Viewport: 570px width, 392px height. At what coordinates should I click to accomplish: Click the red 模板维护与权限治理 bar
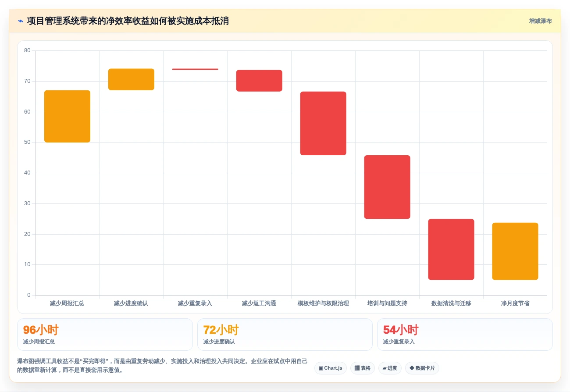click(x=323, y=123)
